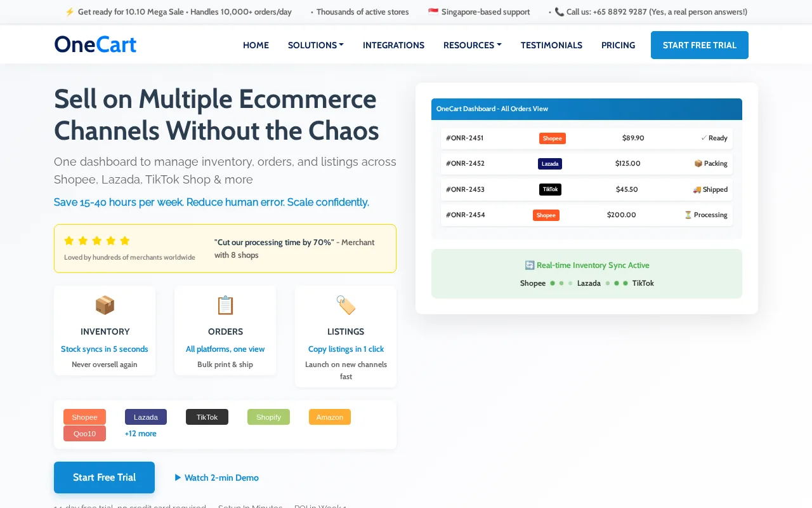
Task: Click the +12 more integrations link
Action: [x=140, y=434]
